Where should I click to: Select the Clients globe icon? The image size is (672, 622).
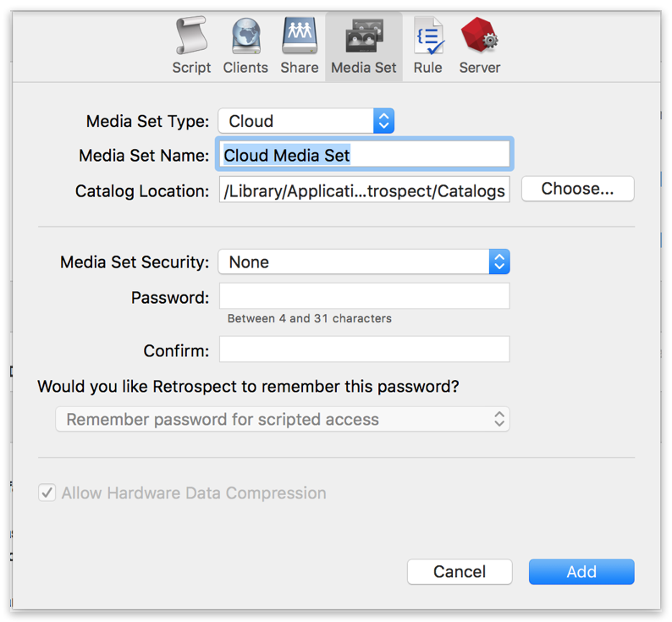pos(245,36)
